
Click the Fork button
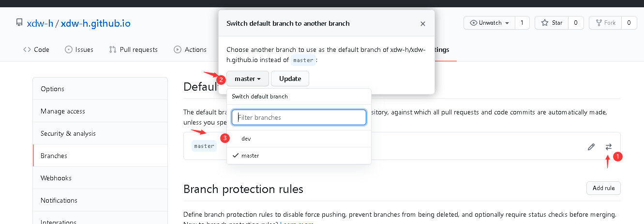coord(605,23)
